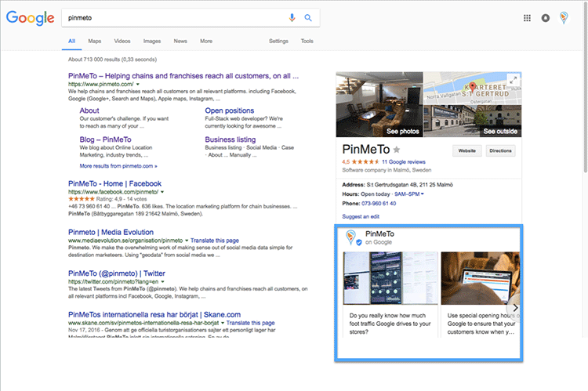
Task: Expand options arrow beside pinmeto.com URL
Action: (x=138, y=85)
